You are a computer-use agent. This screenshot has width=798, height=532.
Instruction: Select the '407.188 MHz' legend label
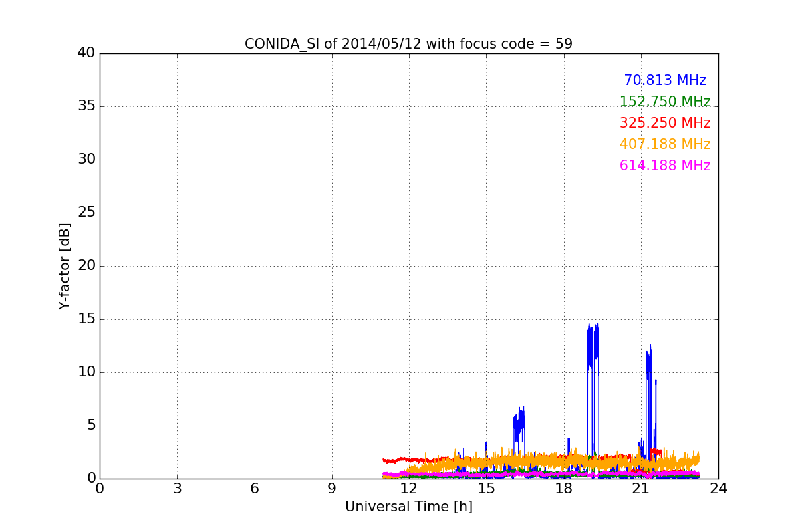pos(665,144)
